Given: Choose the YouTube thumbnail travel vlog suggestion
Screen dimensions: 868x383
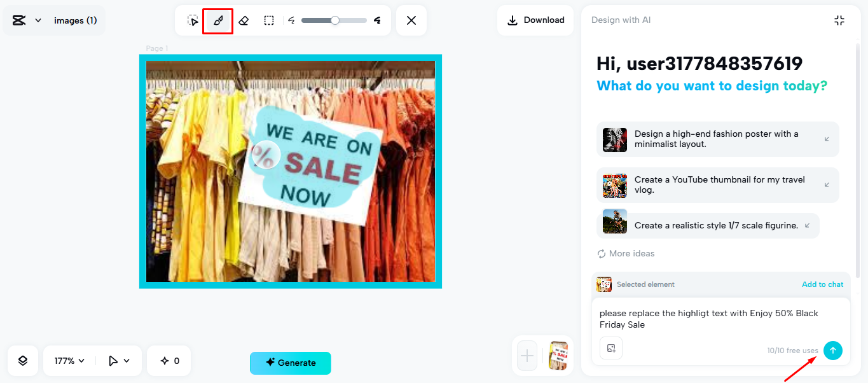Looking at the screenshot, I should [x=718, y=185].
